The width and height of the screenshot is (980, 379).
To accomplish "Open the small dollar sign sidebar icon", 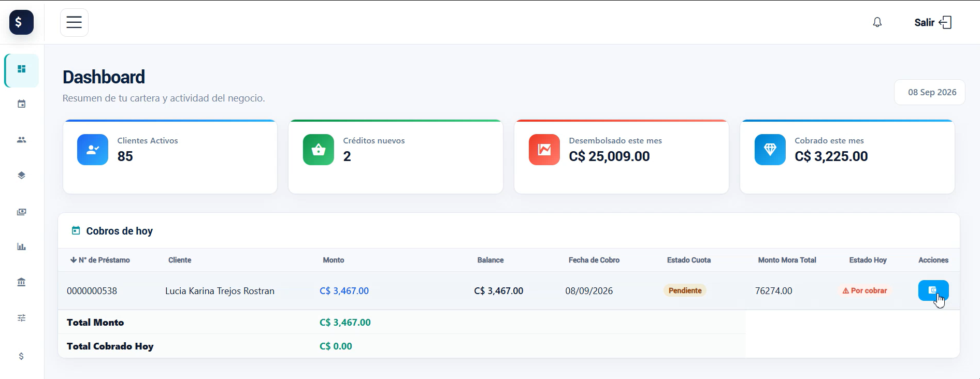I will [x=21, y=356].
